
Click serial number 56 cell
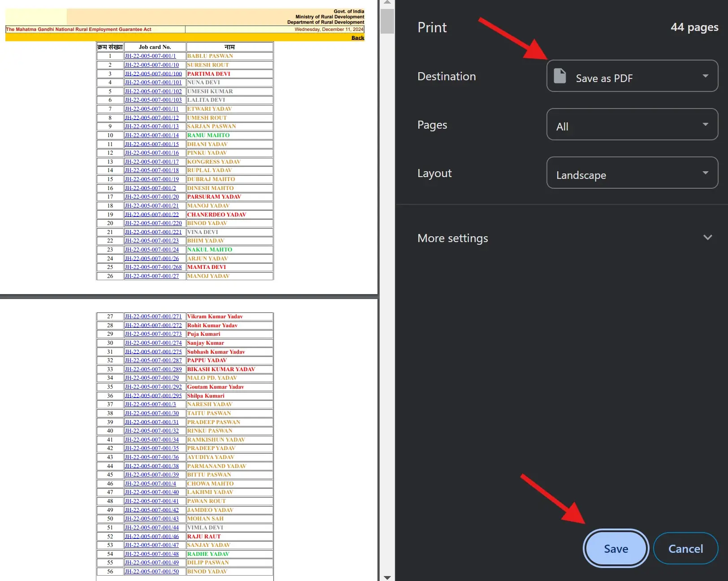110,572
